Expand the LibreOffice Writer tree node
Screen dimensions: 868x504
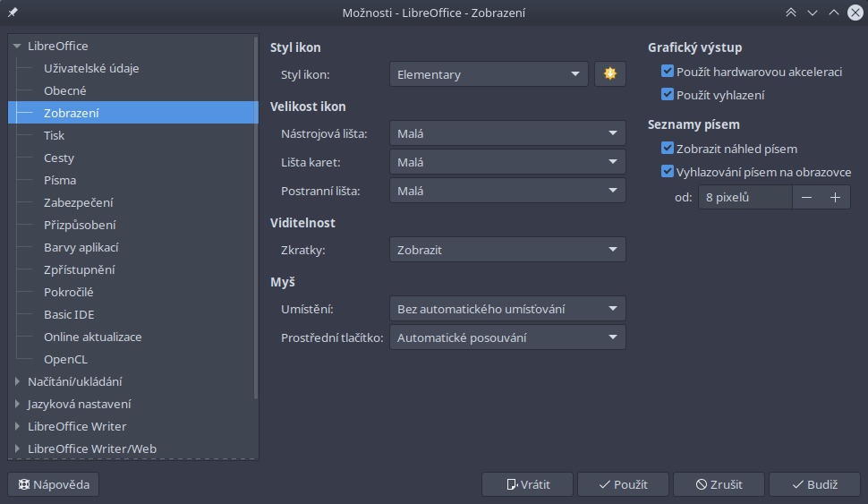[17, 426]
